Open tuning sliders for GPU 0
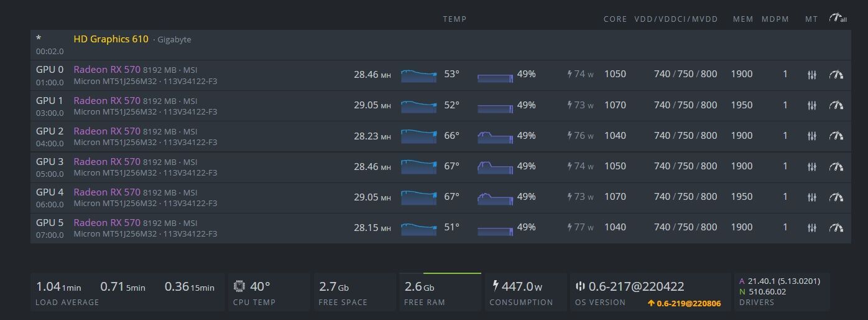Image resolution: width=868 pixels, height=320 pixels. click(811, 75)
